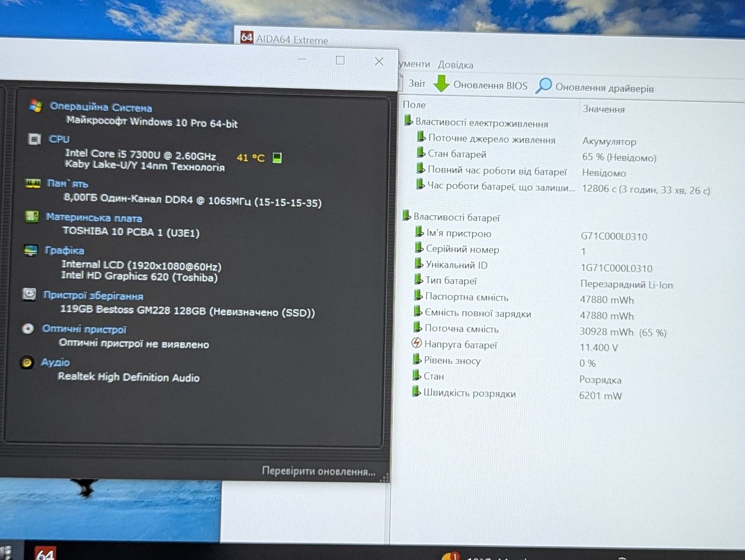The image size is (745, 560).
Task: Click the Перевірити оновлення... link
Action: (318, 471)
